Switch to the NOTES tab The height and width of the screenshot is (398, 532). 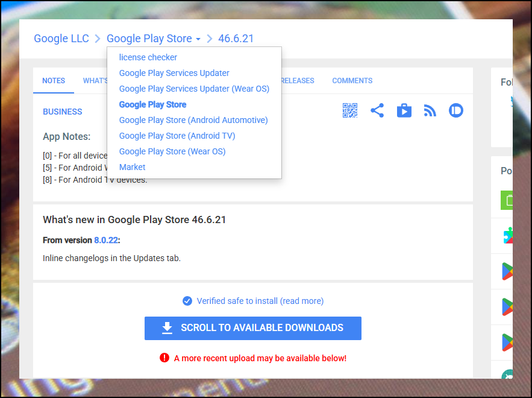(x=54, y=80)
